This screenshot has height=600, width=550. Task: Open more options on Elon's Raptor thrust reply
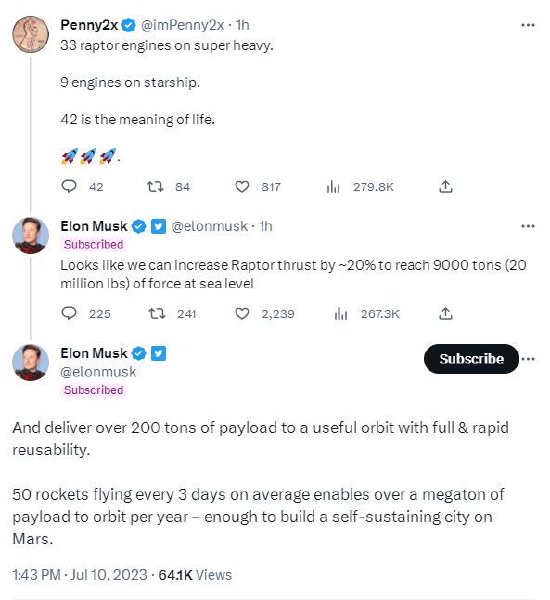(x=528, y=226)
